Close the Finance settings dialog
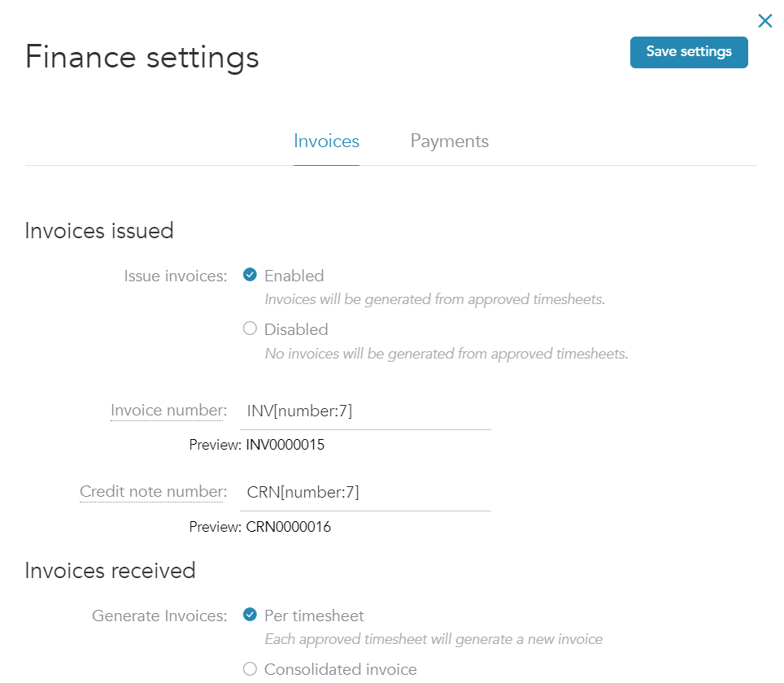The image size is (784, 683). tap(764, 20)
